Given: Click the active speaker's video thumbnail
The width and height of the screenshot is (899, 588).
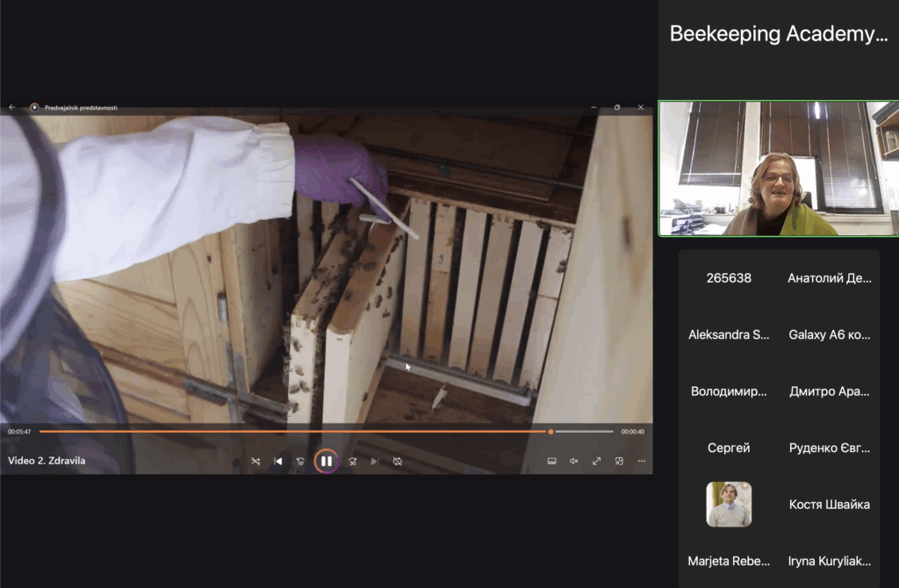Looking at the screenshot, I should [778, 169].
